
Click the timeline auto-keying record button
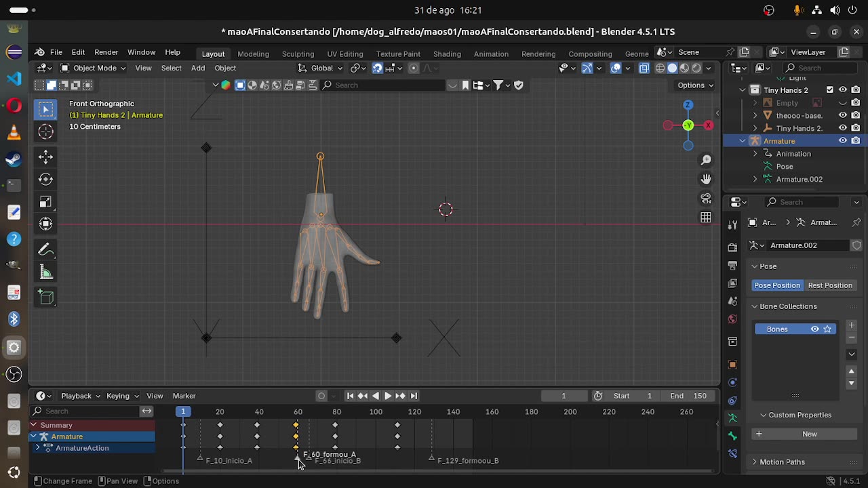pos(321,396)
